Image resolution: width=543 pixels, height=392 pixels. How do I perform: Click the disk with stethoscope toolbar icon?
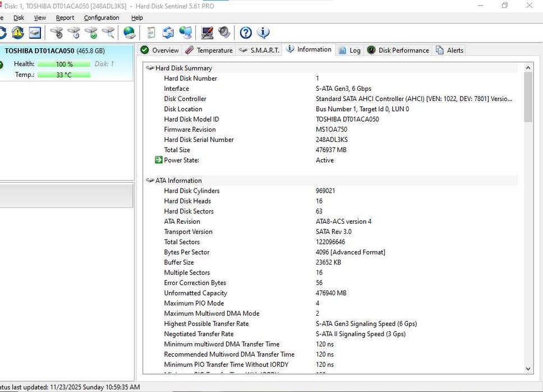click(57, 33)
